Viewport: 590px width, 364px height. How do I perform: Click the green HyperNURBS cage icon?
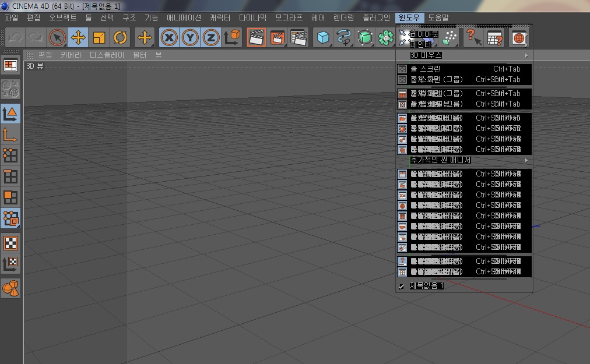pos(365,38)
